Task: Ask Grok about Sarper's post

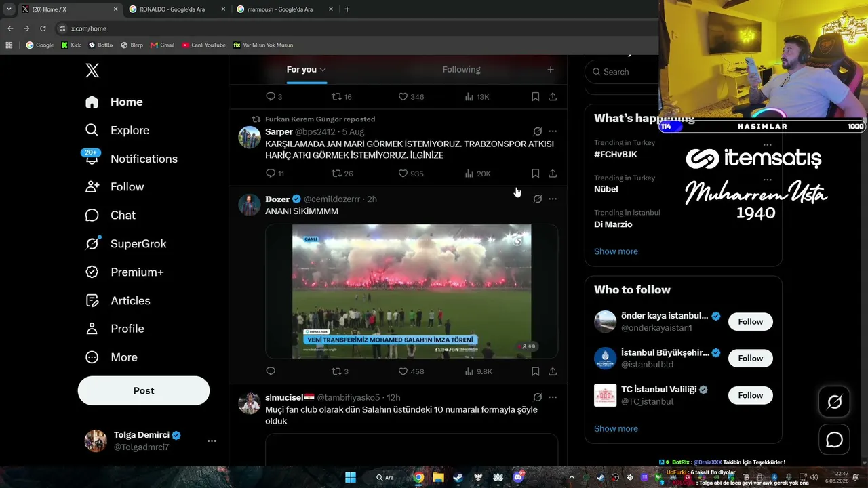Action: click(x=537, y=131)
